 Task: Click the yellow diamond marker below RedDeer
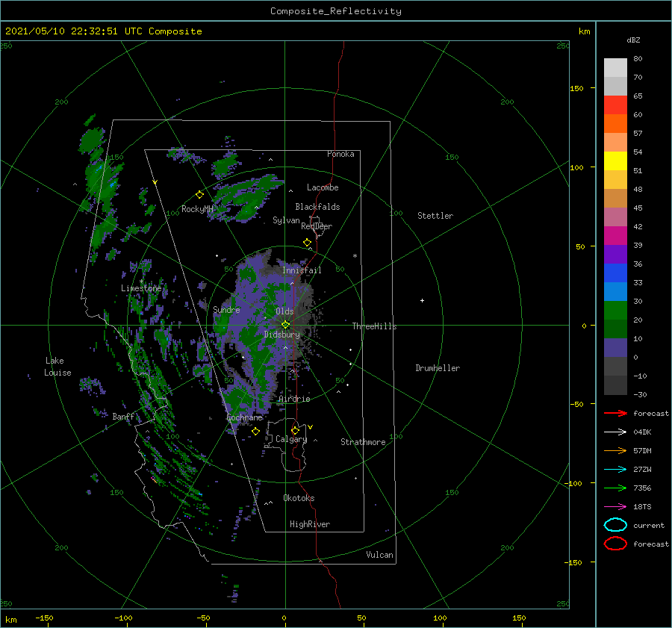click(x=308, y=243)
